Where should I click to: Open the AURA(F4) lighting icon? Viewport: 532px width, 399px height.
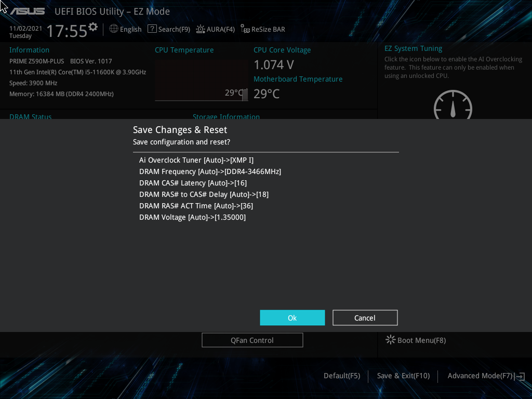click(200, 29)
